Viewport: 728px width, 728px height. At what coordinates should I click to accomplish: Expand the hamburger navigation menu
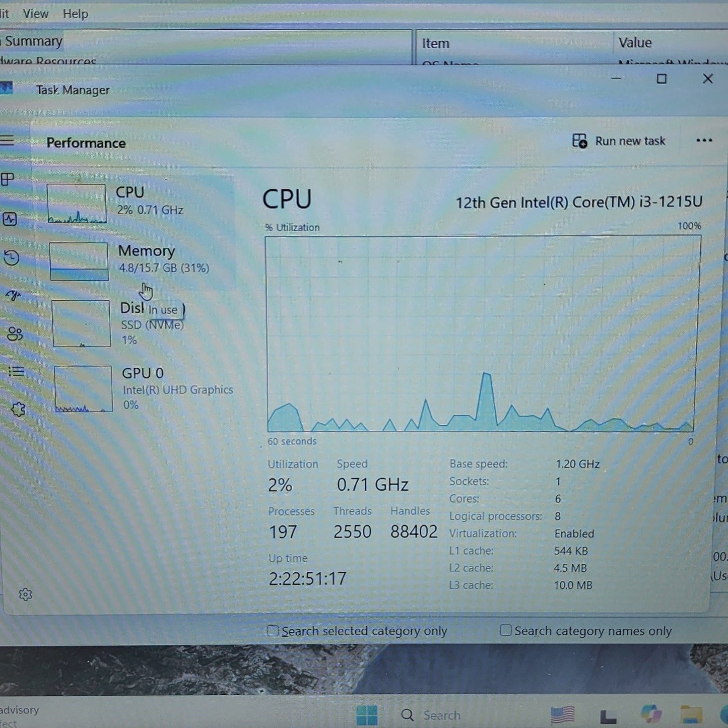click(7, 141)
